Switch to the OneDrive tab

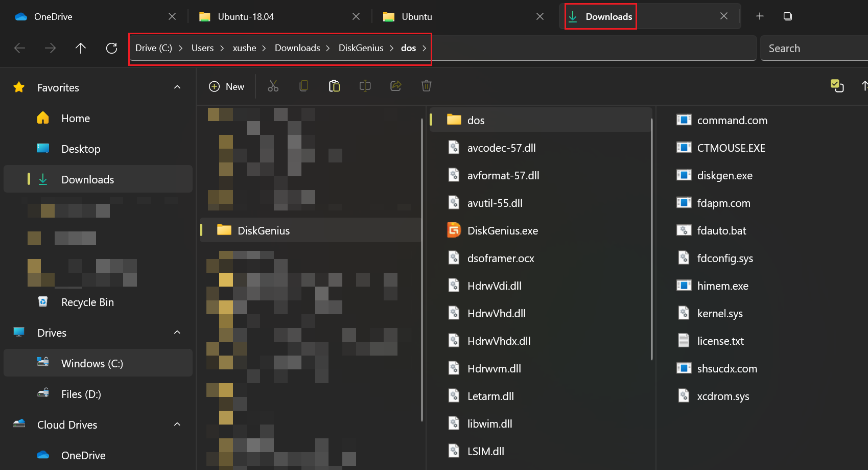96,16
